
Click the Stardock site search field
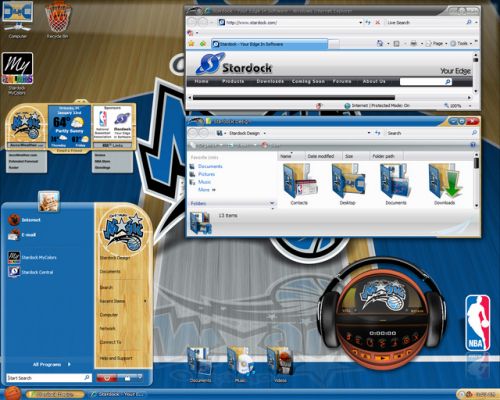pyautogui.click(x=422, y=82)
